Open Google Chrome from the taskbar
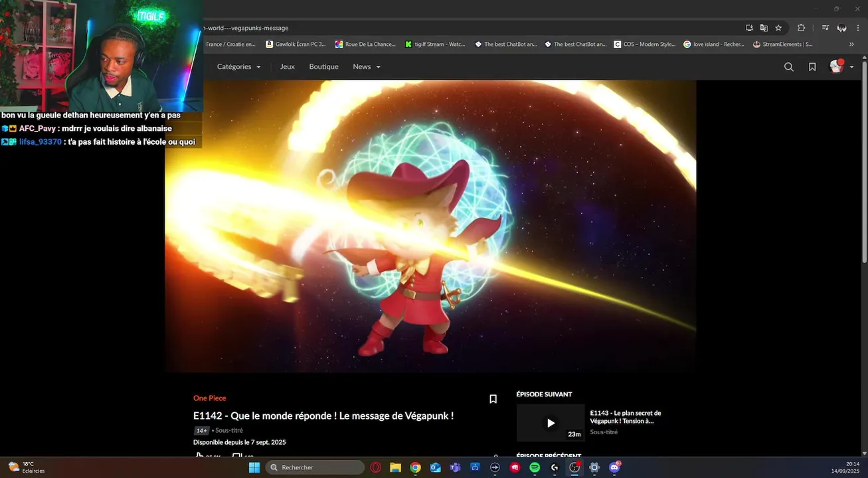The height and width of the screenshot is (478, 868). tap(415, 467)
